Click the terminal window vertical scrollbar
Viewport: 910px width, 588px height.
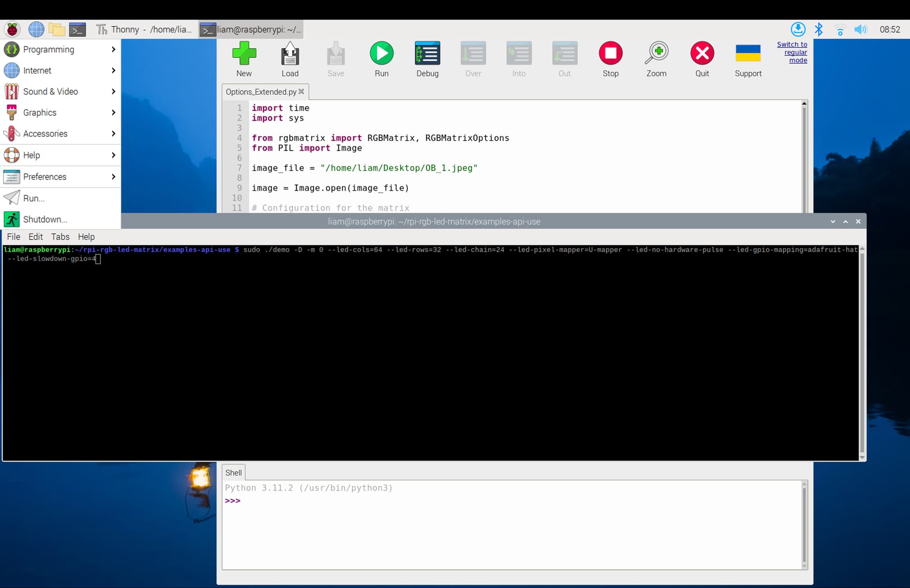coord(862,353)
